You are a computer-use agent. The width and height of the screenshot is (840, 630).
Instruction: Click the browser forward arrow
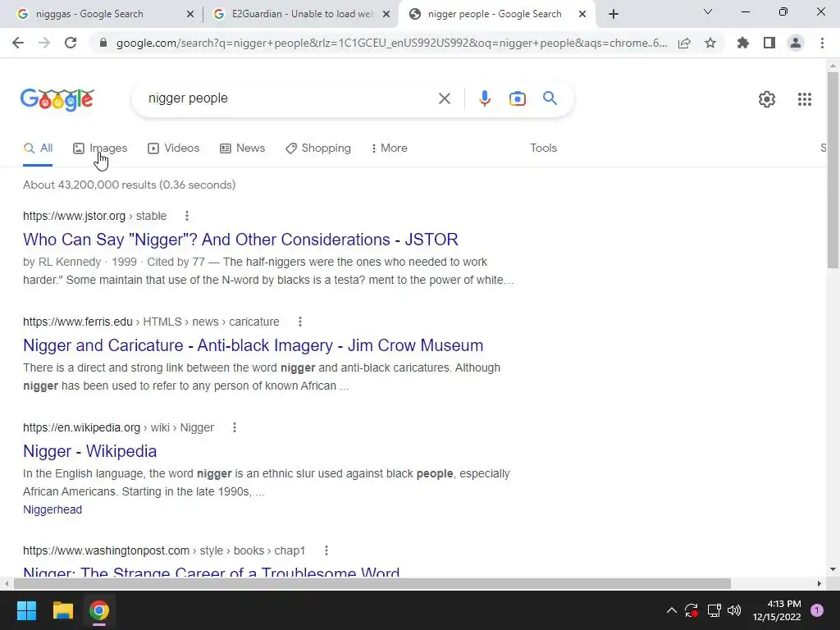(44, 43)
